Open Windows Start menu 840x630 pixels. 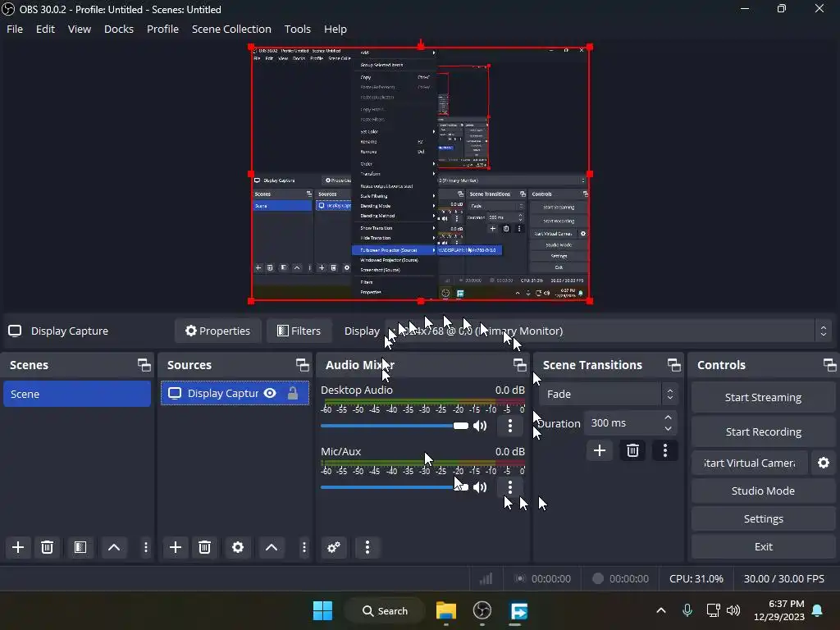pyautogui.click(x=322, y=610)
